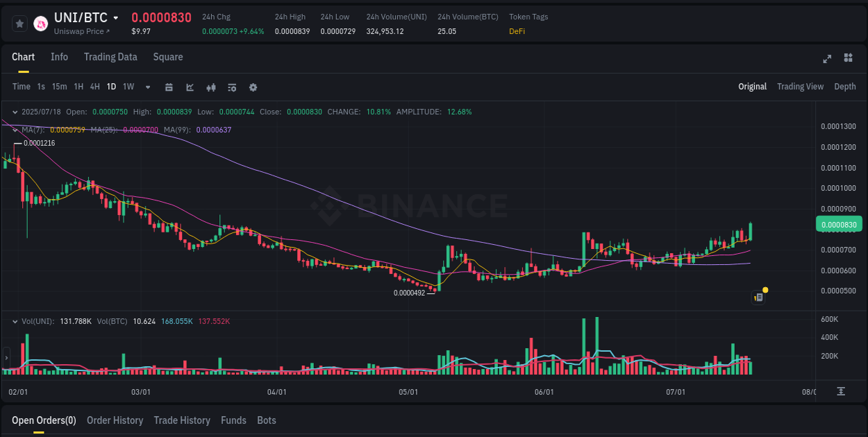This screenshot has height=437, width=868.
Task: Switch chart to Trading View mode
Action: pos(800,86)
